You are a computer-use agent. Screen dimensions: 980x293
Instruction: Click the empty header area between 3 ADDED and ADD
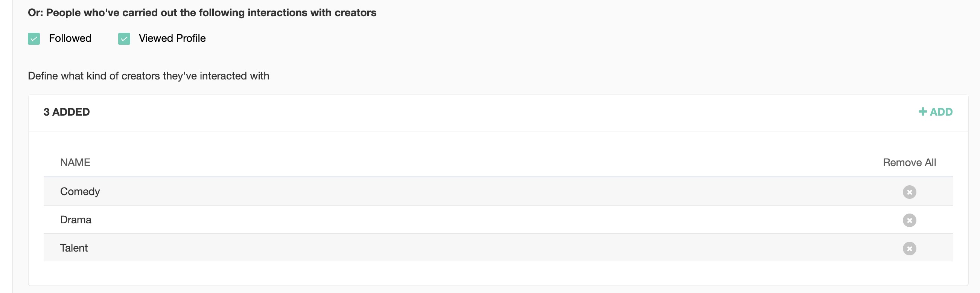495,112
